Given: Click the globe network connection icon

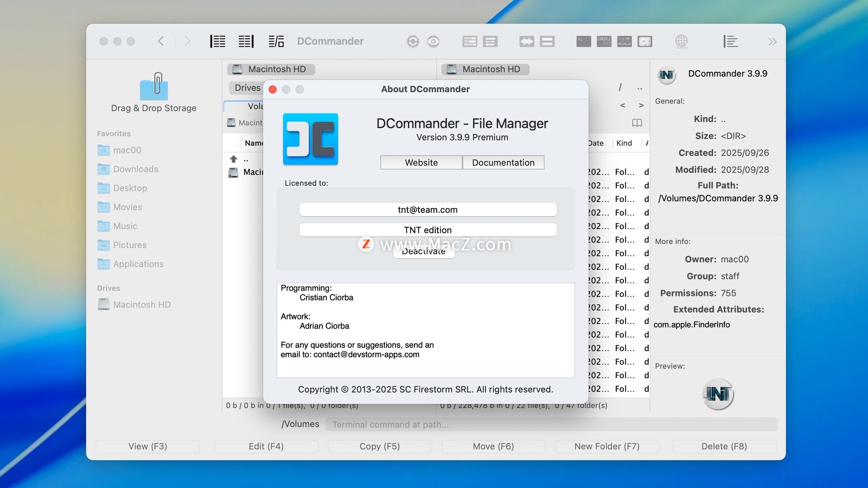Looking at the screenshot, I should (x=681, y=42).
